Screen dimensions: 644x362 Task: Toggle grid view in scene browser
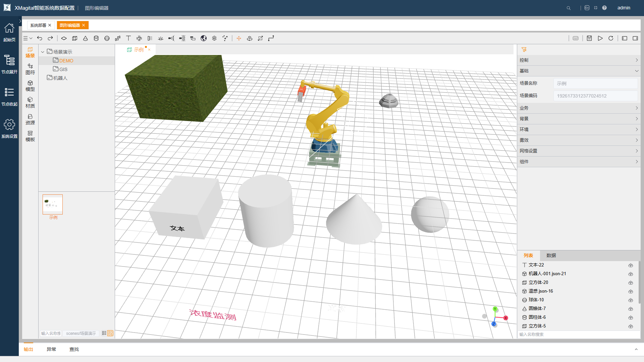(x=110, y=333)
